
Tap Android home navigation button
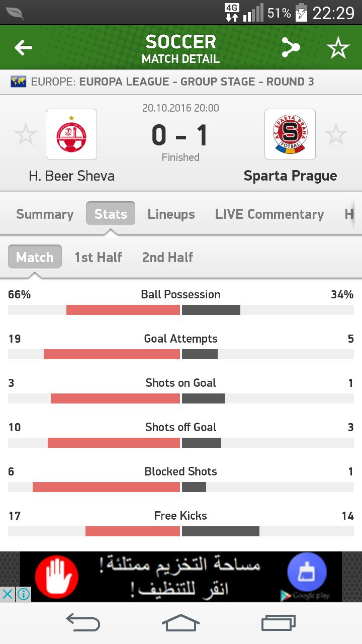pos(181,623)
